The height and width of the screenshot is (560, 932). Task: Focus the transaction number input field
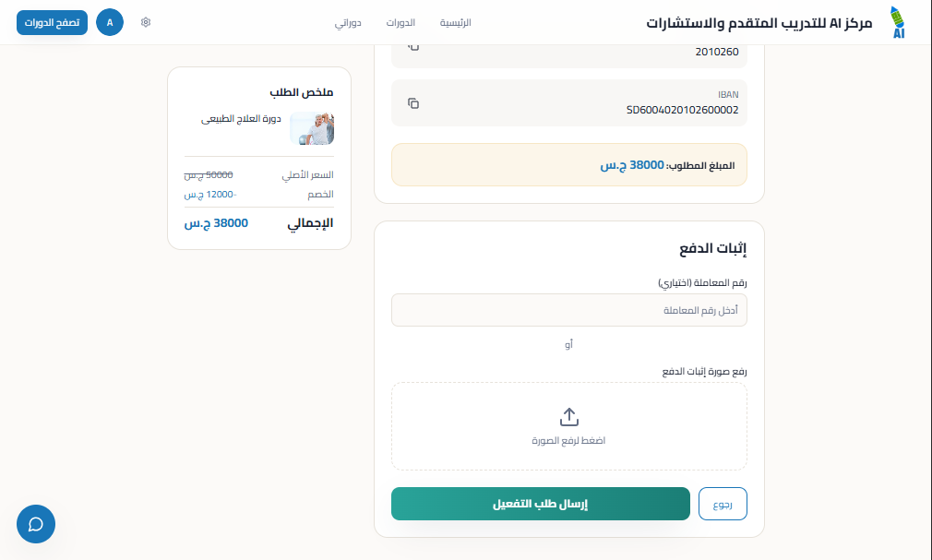pyautogui.click(x=569, y=310)
